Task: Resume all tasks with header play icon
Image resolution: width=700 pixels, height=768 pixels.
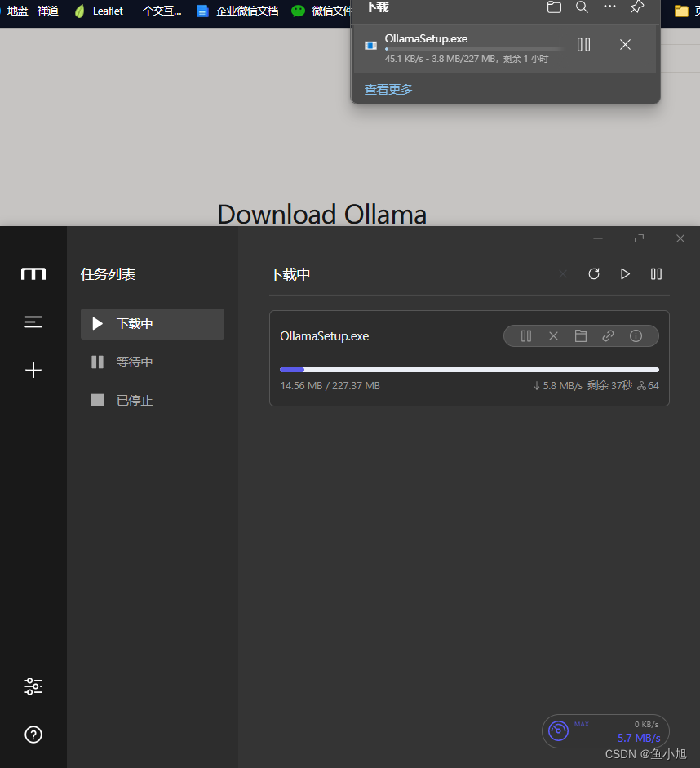Action: [x=625, y=273]
